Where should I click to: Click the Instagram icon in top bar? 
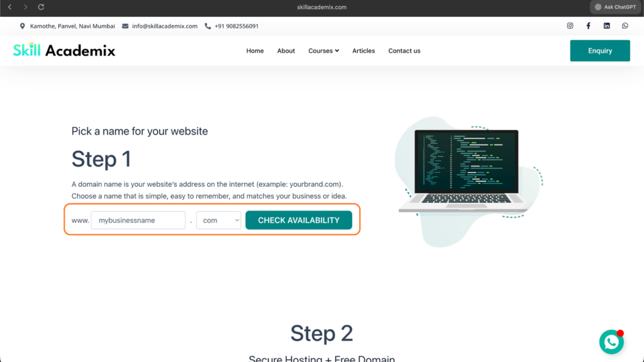[570, 26]
